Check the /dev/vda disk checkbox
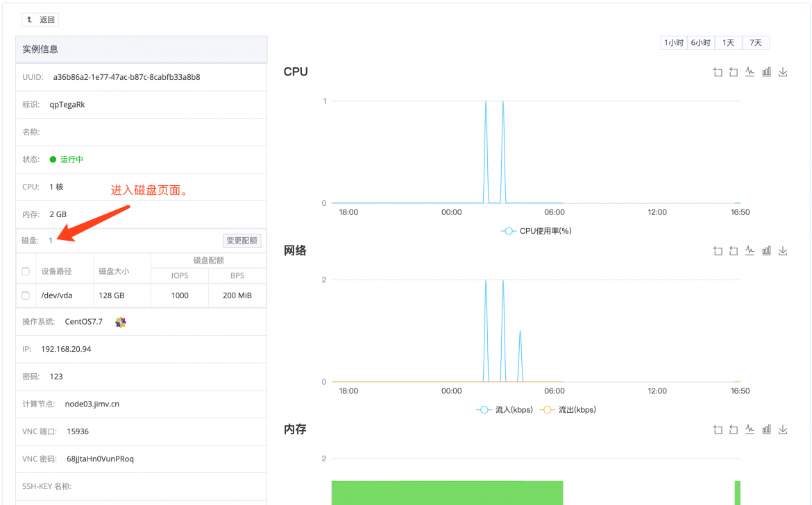The height and width of the screenshot is (505, 812). 26,296
